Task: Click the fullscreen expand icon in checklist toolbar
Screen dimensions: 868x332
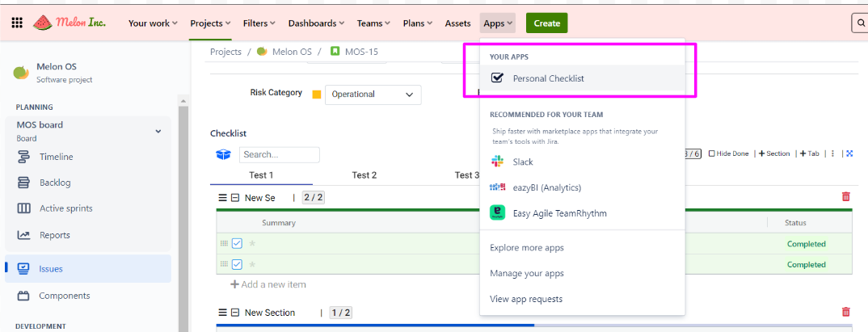Action: [x=849, y=153]
